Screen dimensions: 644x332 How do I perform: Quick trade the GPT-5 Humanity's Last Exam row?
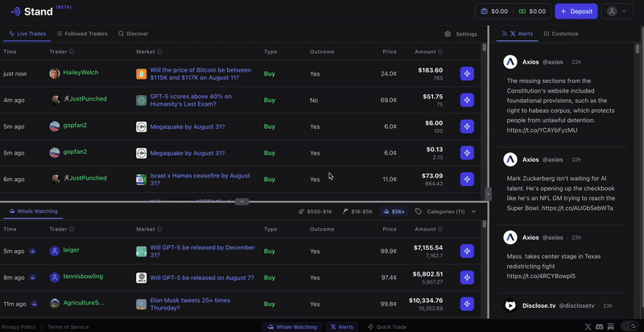(x=467, y=100)
